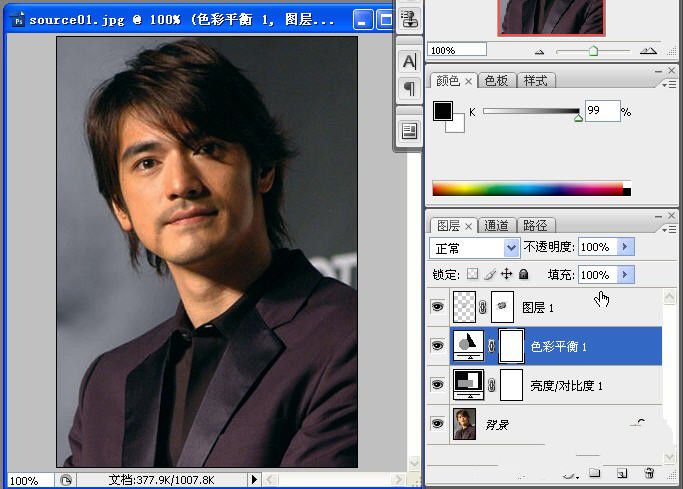
Task: Click the 亮度/对比度 1 adjustment icon thumbnail
Action: coord(469,385)
